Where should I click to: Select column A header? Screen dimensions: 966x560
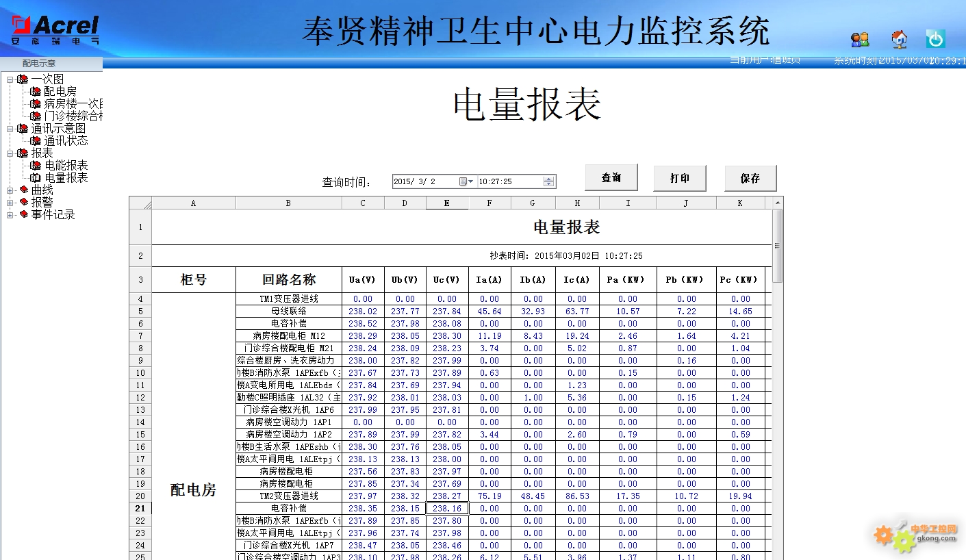[194, 203]
